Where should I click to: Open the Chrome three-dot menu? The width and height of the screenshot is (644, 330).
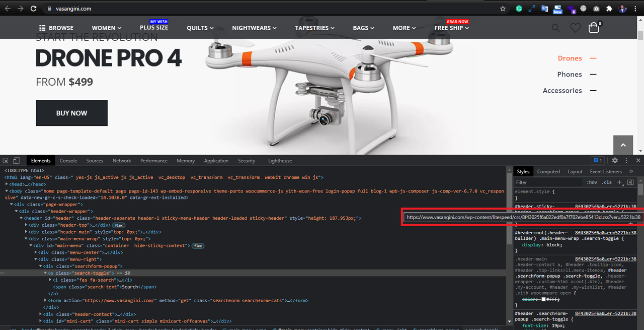(635, 9)
